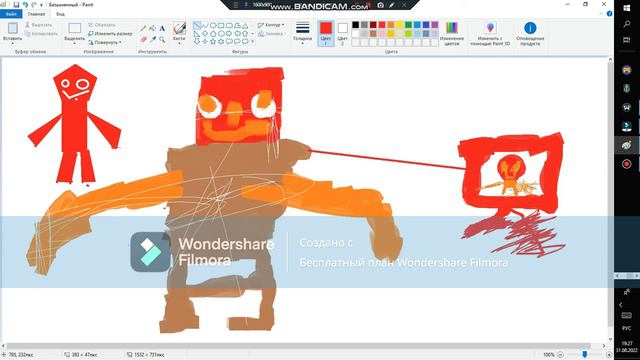
Task: Choose the Diamond shape
Action: 205,33
